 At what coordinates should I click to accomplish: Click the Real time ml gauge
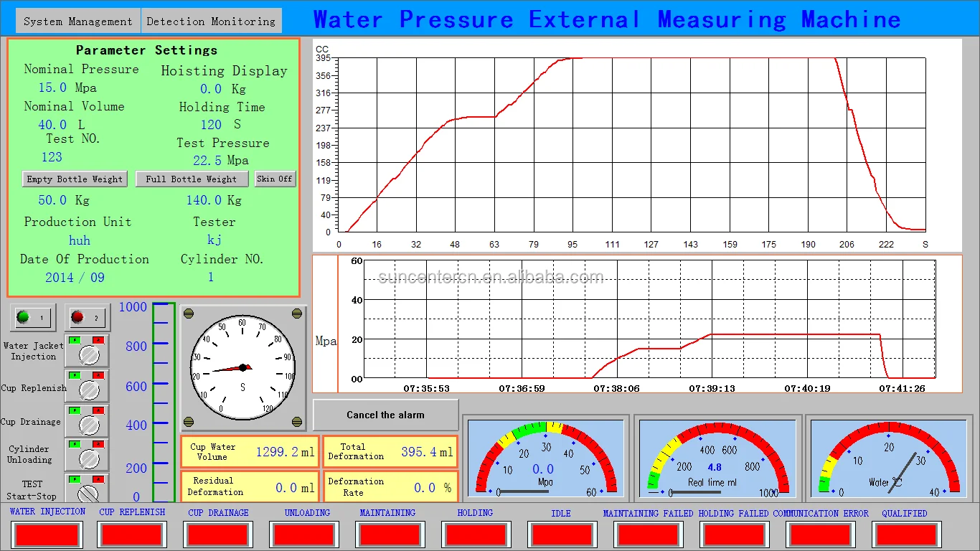(x=717, y=459)
